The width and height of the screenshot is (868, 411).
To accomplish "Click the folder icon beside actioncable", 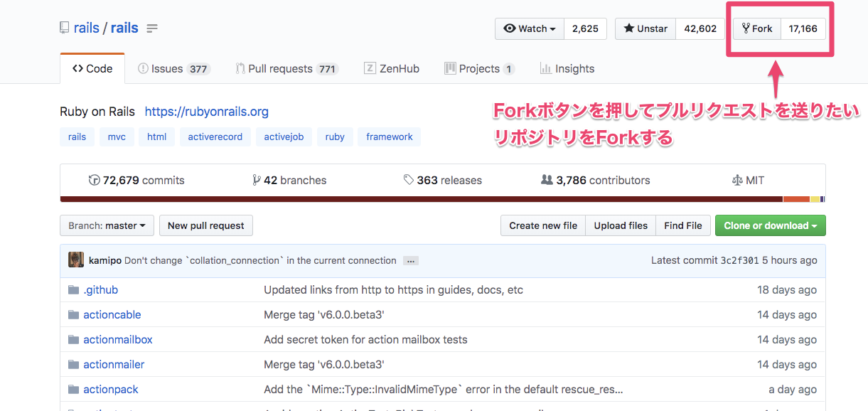I will click(x=73, y=315).
